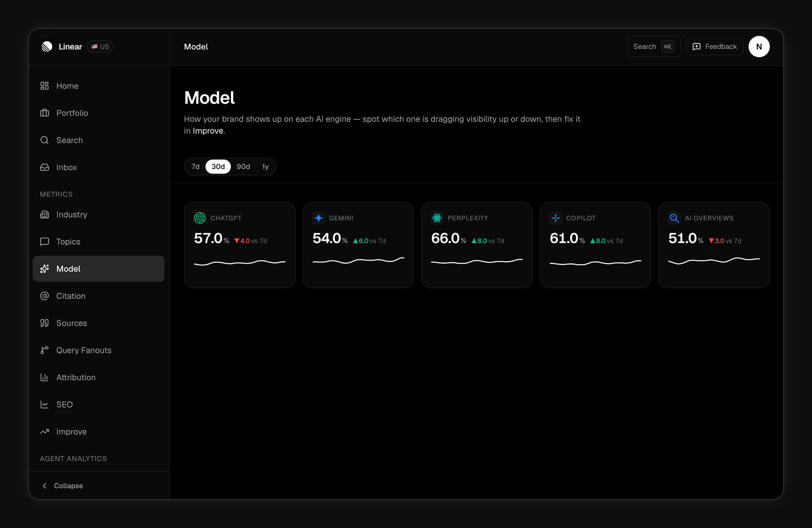Select the 30d time range
Screen dimensions: 812x528
(x=218, y=167)
